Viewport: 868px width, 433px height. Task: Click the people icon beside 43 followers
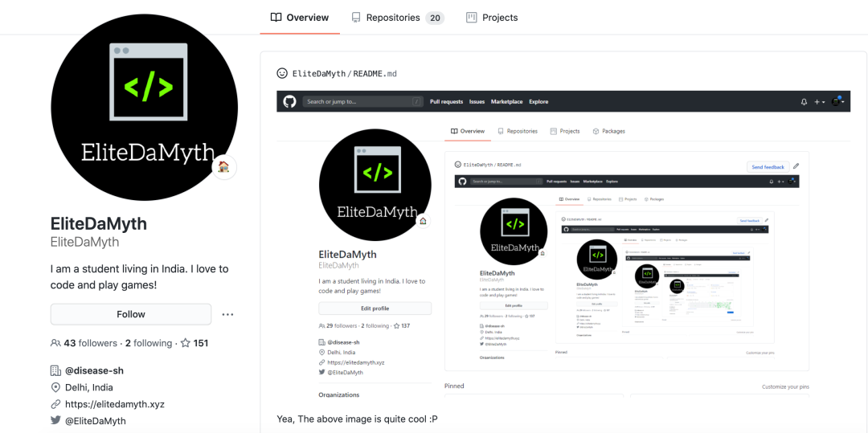[55, 343]
